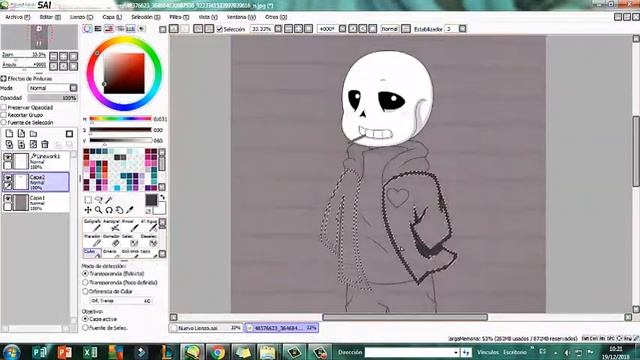Adjust the Dif. Transp threshold slider
Viewport: 640px width, 360px height.
point(121,301)
